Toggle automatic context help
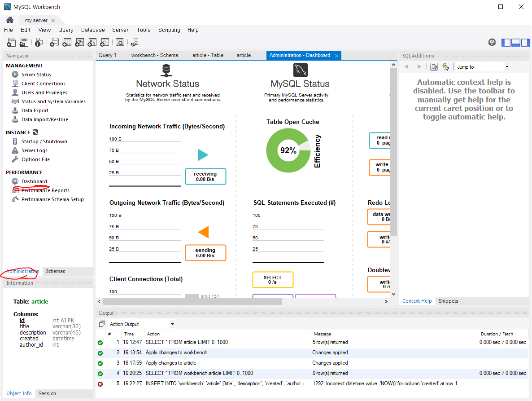This screenshot has height=401, width=532. (446, 67)
